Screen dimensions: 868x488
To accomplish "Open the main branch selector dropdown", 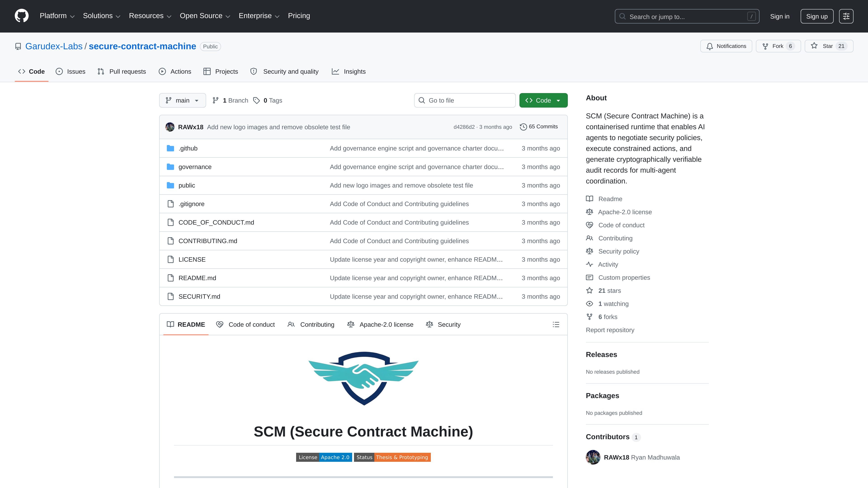I will 182,100.
